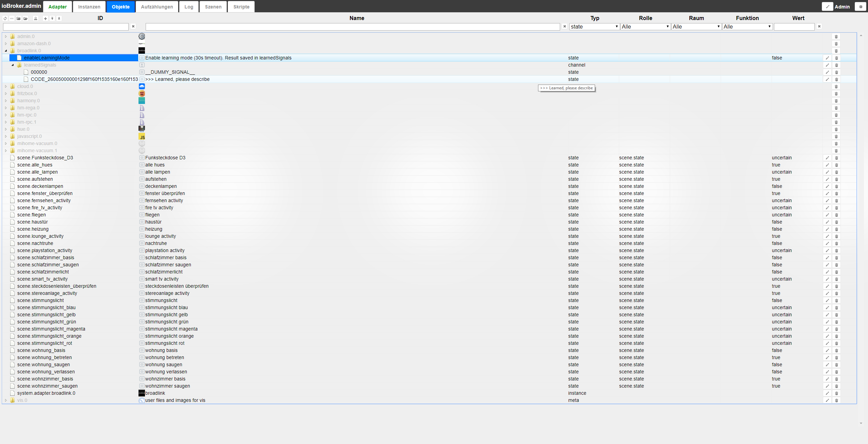Toggle list view with the dotted line icon

click(12, 18)
